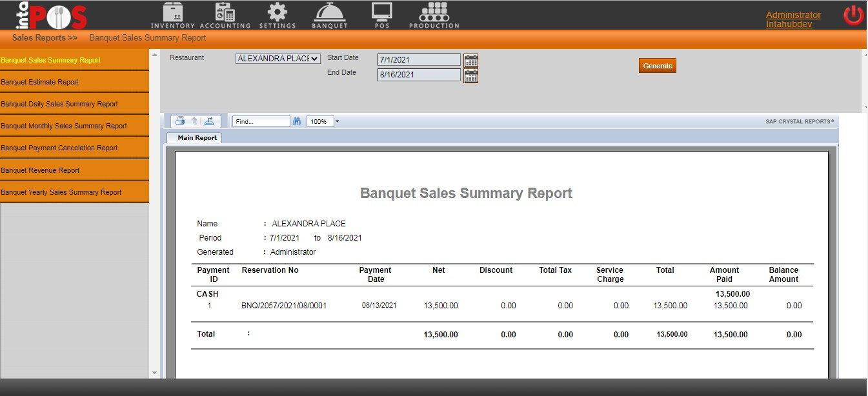Click the binoculars search icon
The image size is (868, 396).
297,121
